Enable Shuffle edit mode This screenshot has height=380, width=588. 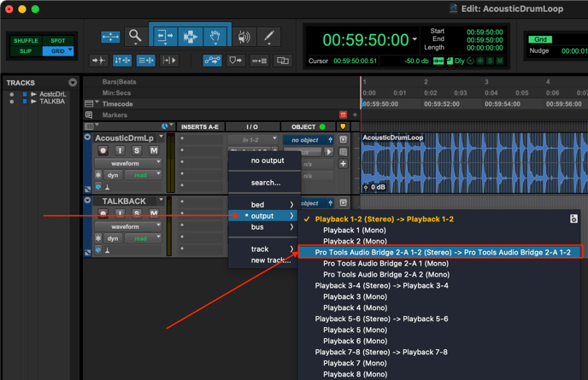coord(26,40)
